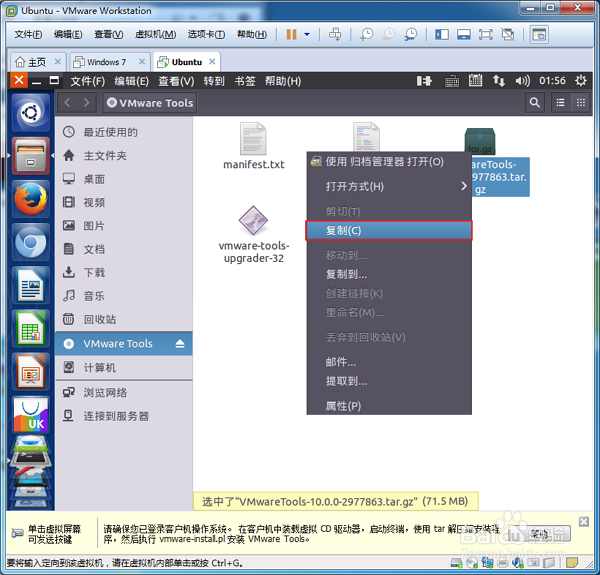Open the snapshot manager
Viewport: 600px width, 575px height.
point(411,34)
